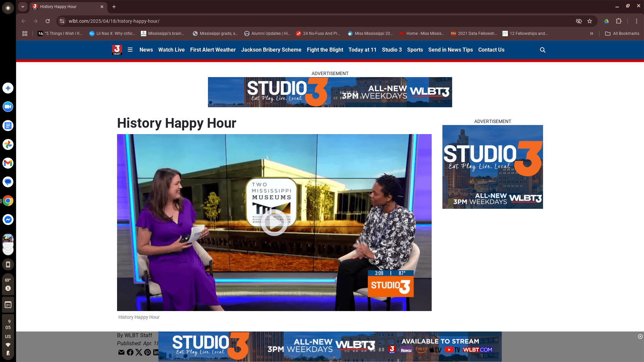Open Google Photos from the shelf
644x362 pixels.
pos(8,144)
